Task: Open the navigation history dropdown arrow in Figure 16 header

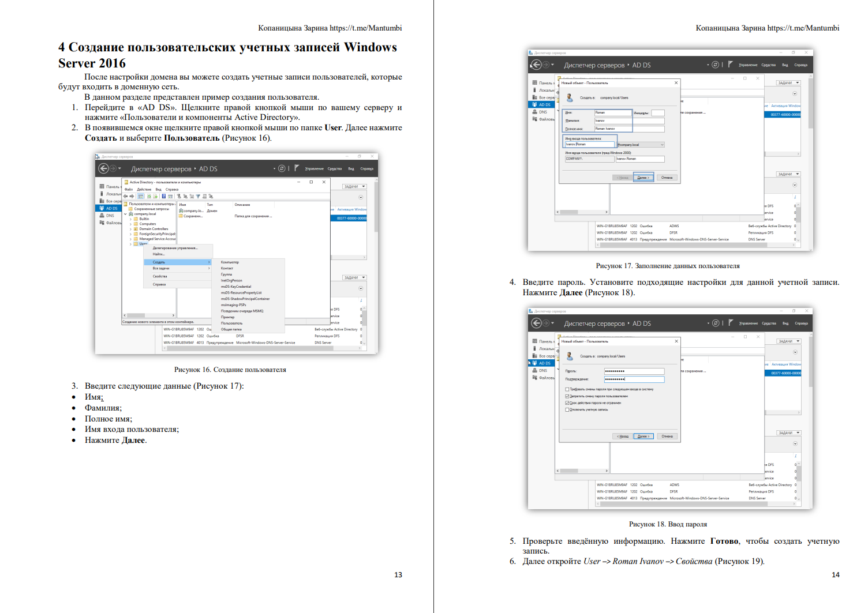Action: tap(119, 168)
